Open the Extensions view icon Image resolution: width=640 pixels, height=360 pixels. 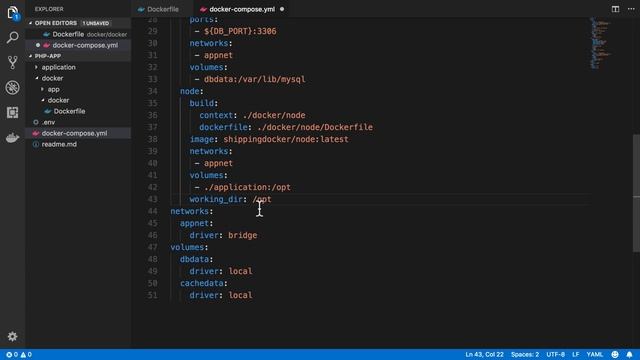pyautogui.click(x=13, y=112)
